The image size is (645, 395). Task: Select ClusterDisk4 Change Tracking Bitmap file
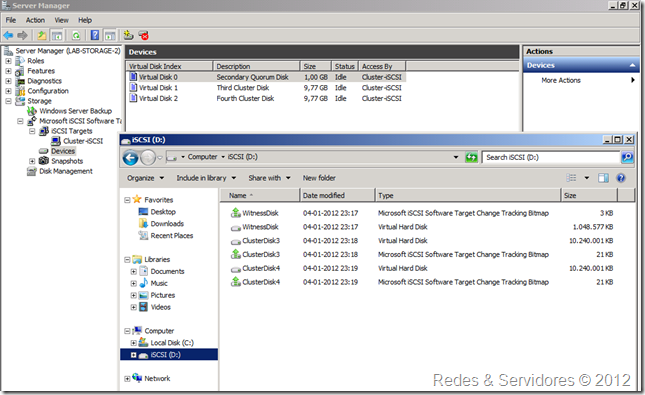(261, 282)
